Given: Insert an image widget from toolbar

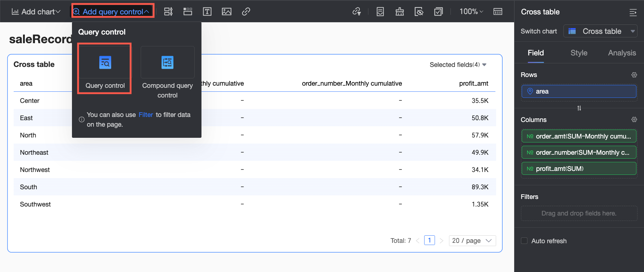Looking at the screenshot, I should [x=227, y=12].
